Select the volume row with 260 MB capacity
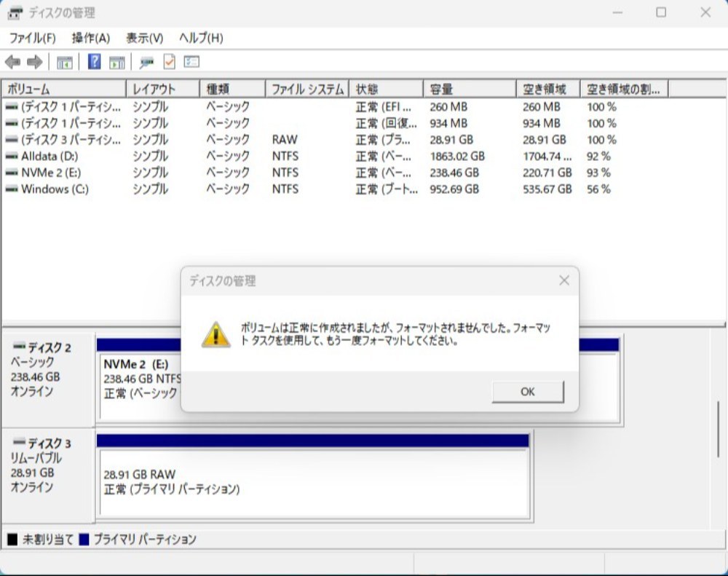Screen dimensions: 728x576 click(335, 107)
